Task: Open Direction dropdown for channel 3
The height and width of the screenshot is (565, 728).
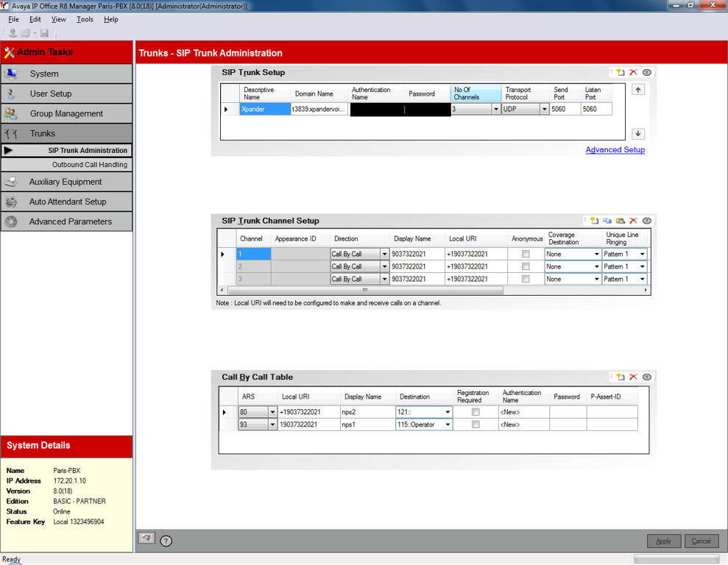Action: tap(384, 280)
